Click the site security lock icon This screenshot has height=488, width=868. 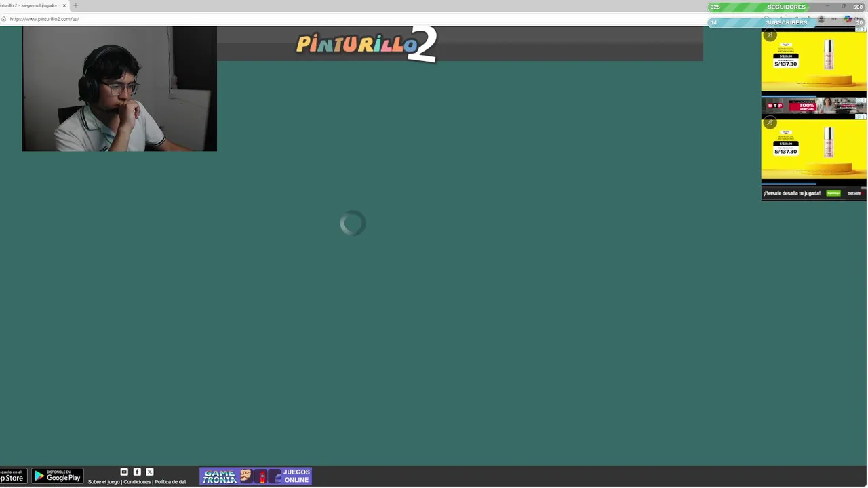[3, 19]
